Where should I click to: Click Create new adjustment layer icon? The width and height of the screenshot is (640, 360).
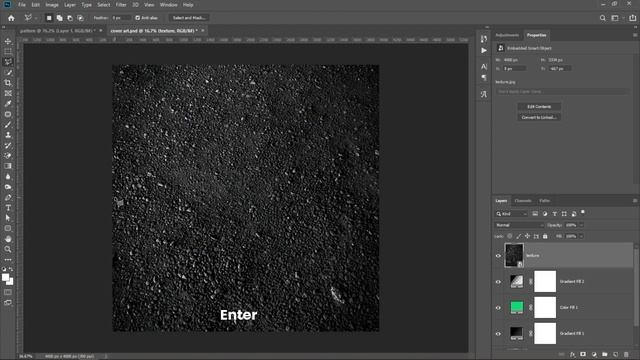(594, 355)
